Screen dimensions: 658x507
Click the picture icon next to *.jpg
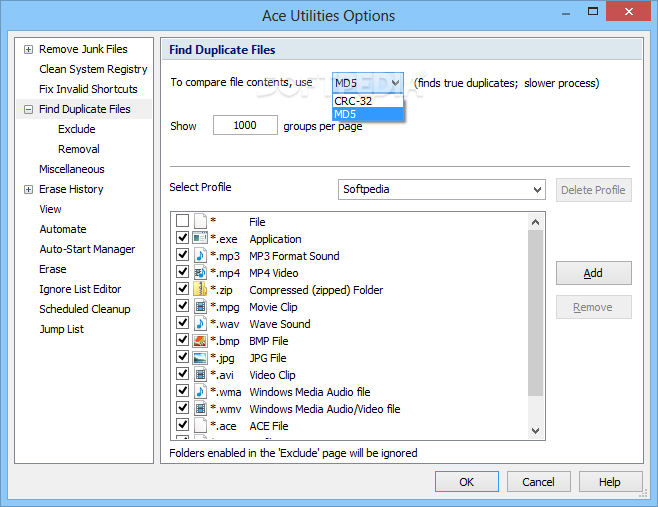click(x=200, y=357)
